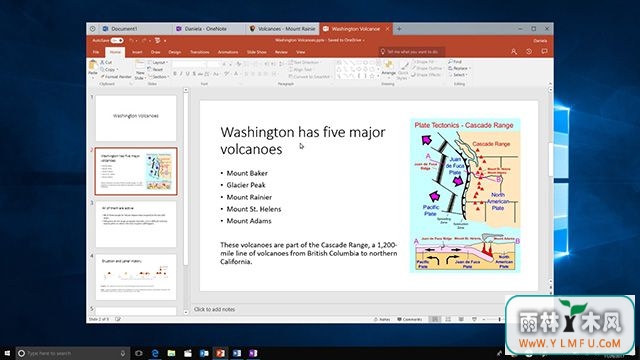Click Task View button on taskbar
This screenshot has height=360, width=640.
point(139,353)
